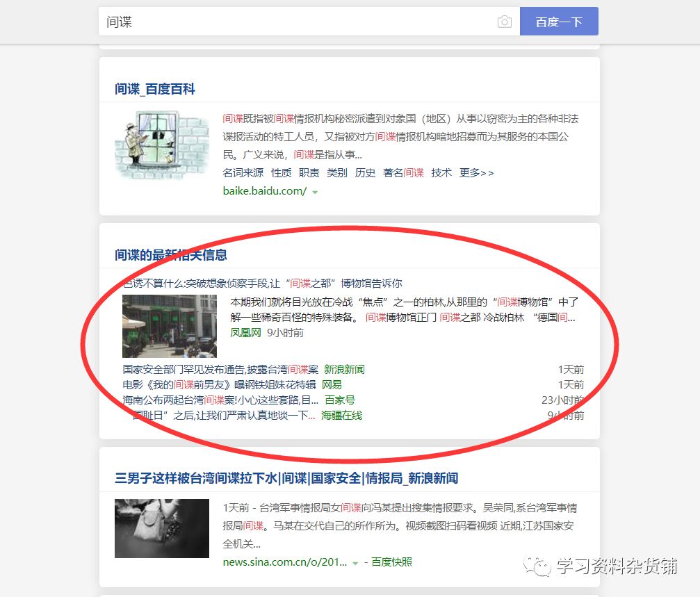Open the 名词来源 sublink
This screenshot has height=597, width=700.
(x=243, y=172)
